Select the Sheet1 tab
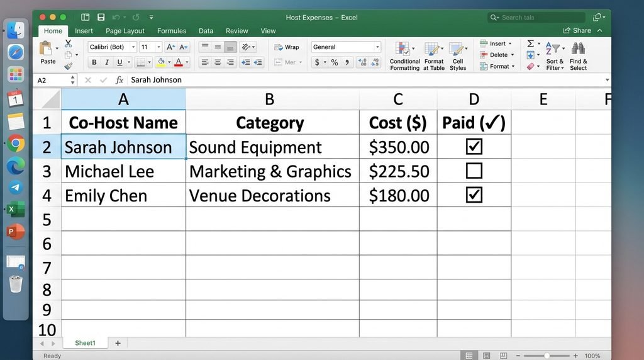The height and width of the screenshot is (360, 644). coord(85,343)
